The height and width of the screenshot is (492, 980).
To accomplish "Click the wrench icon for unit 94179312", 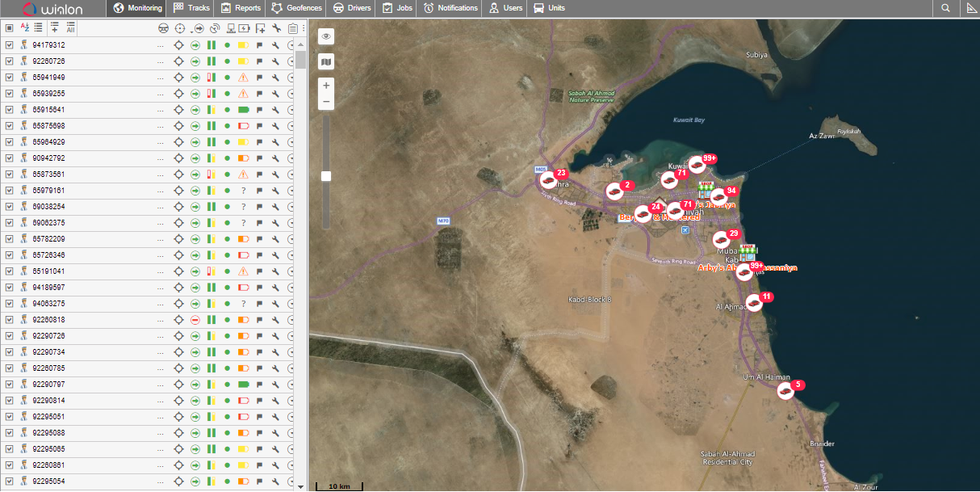I will coord(275,45).
